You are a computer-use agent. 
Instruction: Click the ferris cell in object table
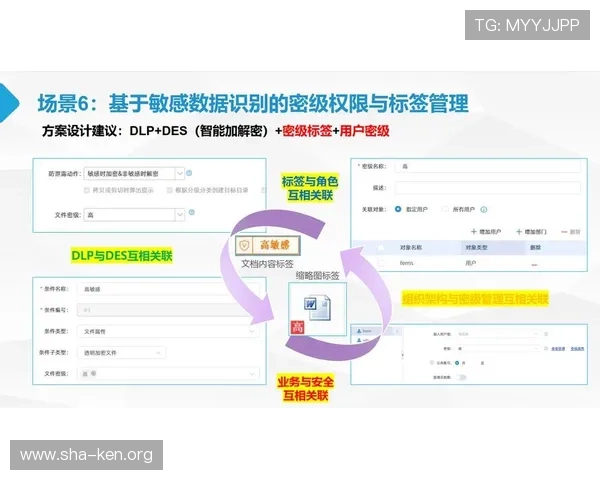click(406, 263)
